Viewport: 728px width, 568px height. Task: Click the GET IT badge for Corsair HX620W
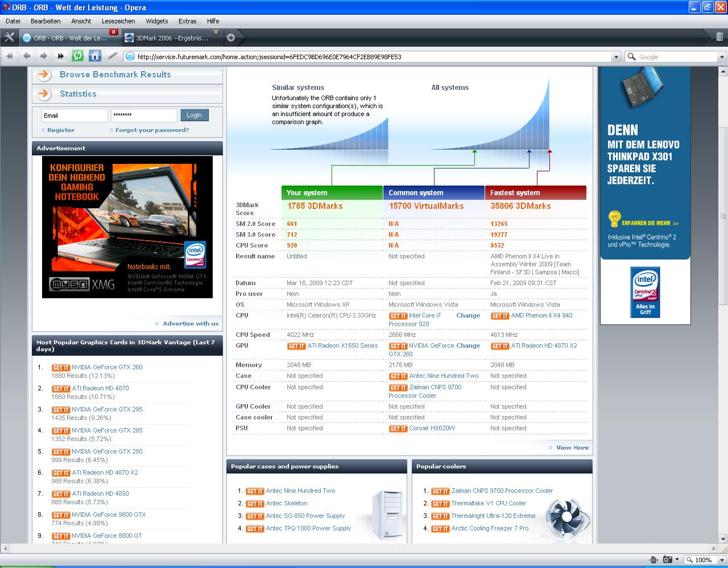click(398, 429)
